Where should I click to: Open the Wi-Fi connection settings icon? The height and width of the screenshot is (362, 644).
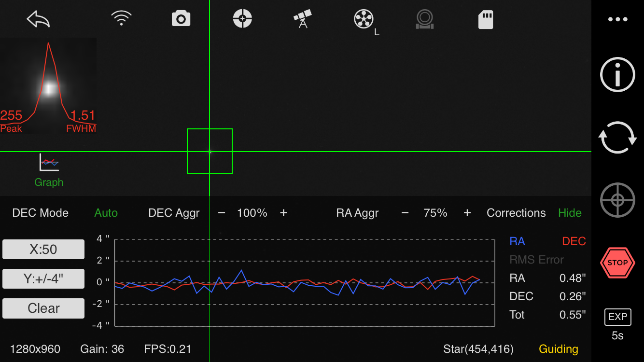coord(122,19)
